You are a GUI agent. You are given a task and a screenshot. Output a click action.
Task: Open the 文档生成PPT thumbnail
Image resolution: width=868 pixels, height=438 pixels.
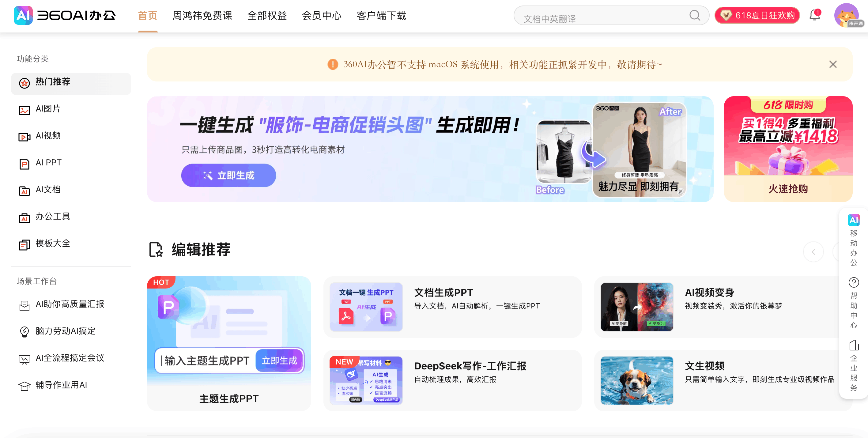pos(366,307)
